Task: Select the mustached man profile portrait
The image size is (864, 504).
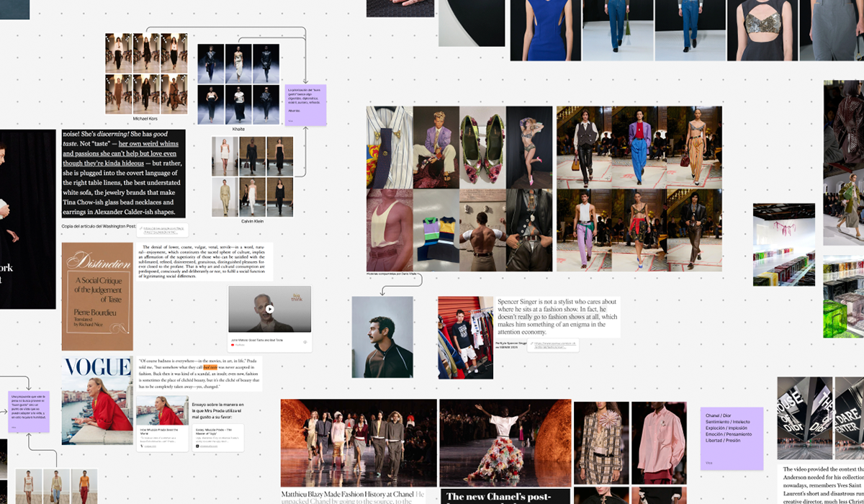Action: coord(382,337)
